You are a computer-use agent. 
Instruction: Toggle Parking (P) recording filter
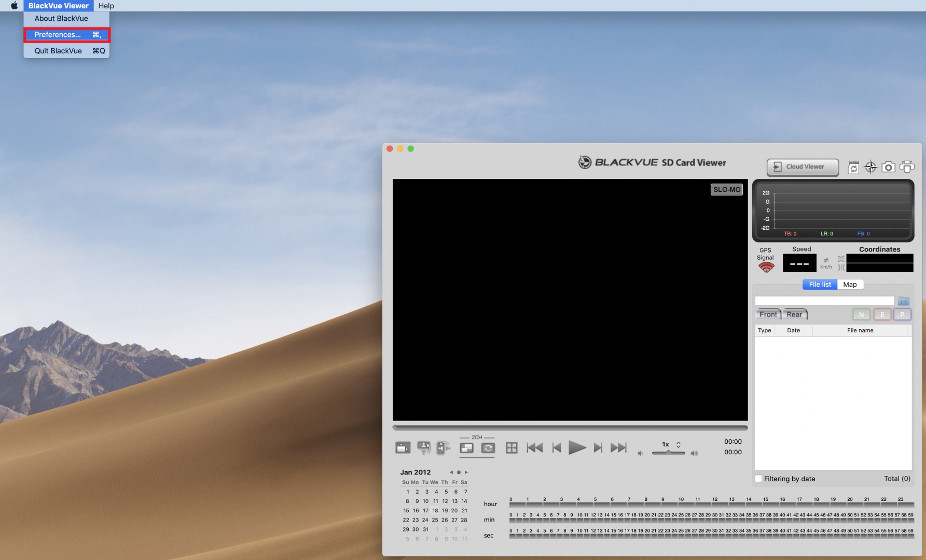[902, 314]
